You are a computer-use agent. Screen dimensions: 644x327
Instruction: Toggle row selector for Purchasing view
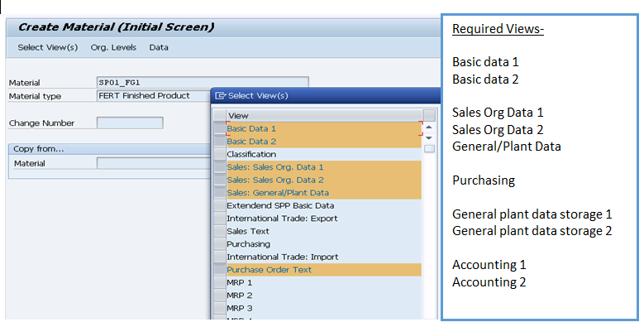click(220, 244)
